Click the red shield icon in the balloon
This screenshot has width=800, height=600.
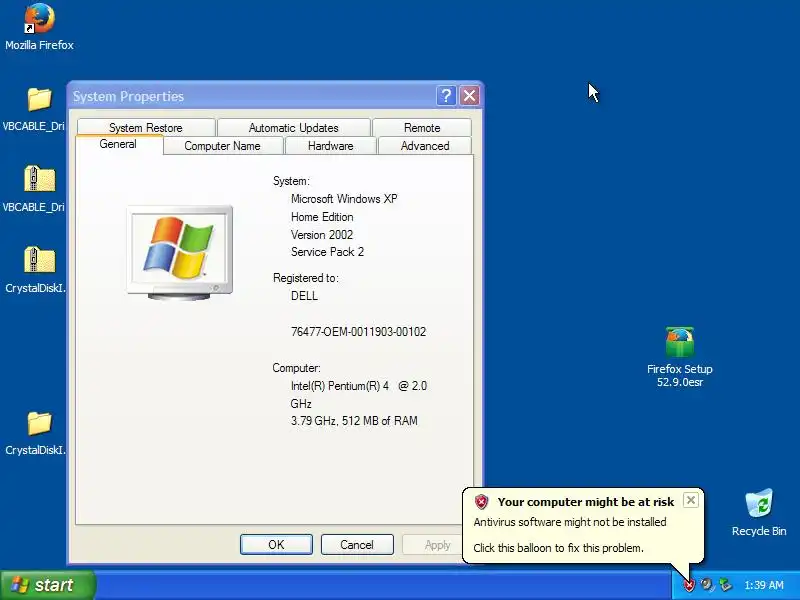pyautogui.click(x=481, y=502)
